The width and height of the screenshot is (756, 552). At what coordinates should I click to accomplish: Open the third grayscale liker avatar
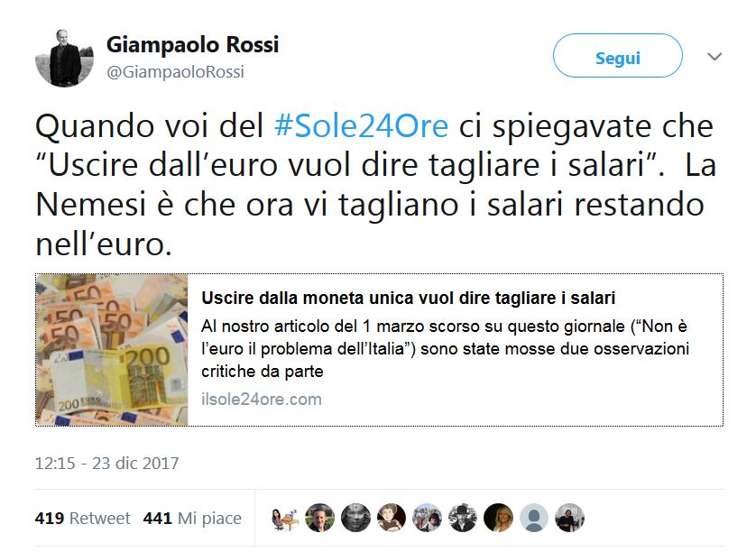355,518
